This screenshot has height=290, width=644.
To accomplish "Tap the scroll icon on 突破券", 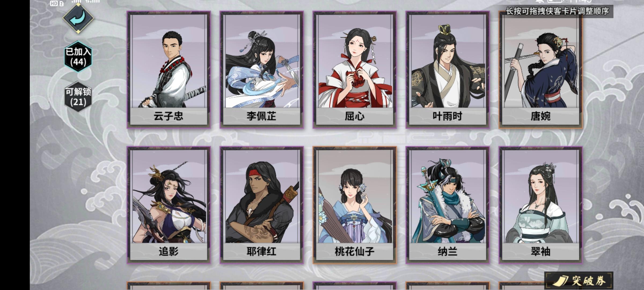I will pos(560,281).
